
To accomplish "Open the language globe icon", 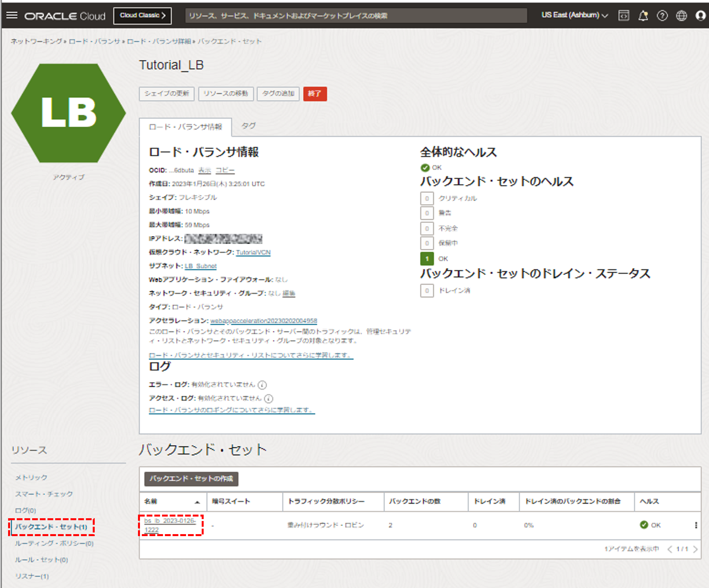I will (682, 15).
